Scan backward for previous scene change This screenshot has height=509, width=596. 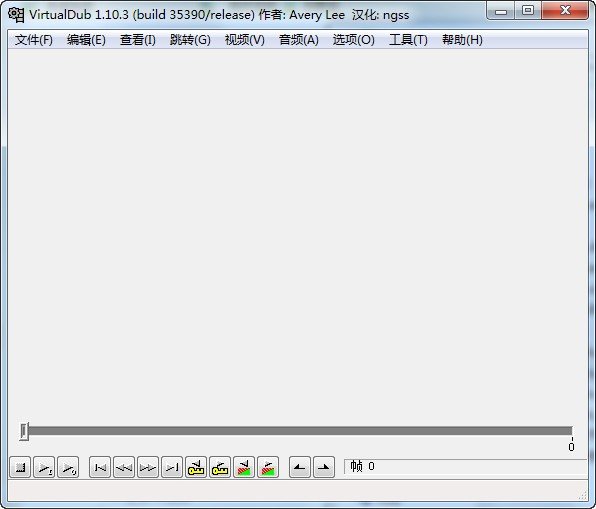pos(244,467)
